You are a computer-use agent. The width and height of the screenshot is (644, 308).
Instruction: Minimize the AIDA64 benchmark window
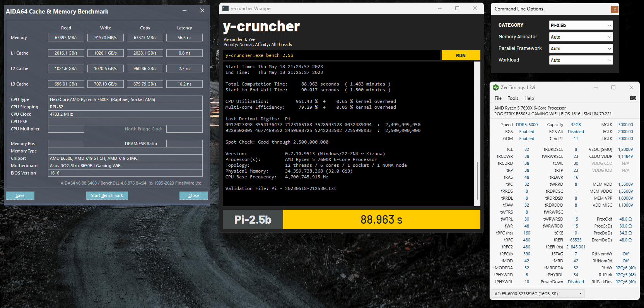[184, 11]
